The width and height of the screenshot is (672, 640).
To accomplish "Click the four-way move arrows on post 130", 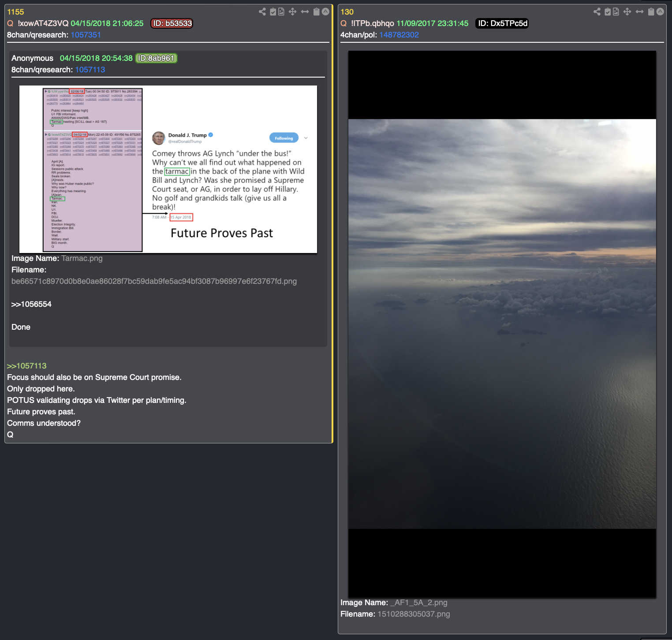I will click(627, 12).
